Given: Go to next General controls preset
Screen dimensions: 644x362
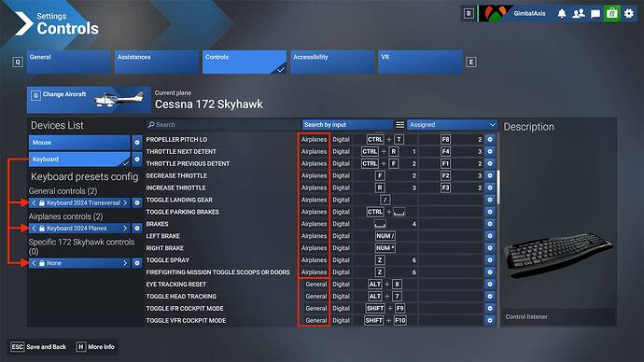Looking at the screenshot, I should click(125, 202).
